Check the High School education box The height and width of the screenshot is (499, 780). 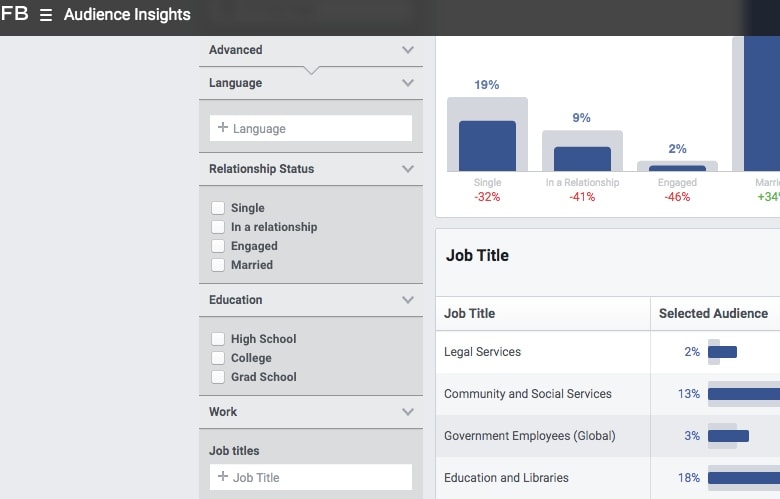pyautogui.click(x=218, y=339)
